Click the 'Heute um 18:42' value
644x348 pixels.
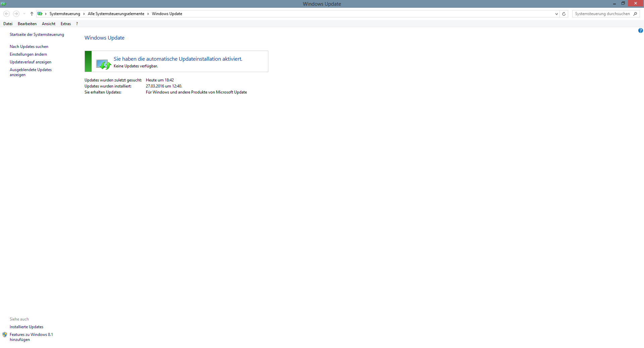(160, 80)
